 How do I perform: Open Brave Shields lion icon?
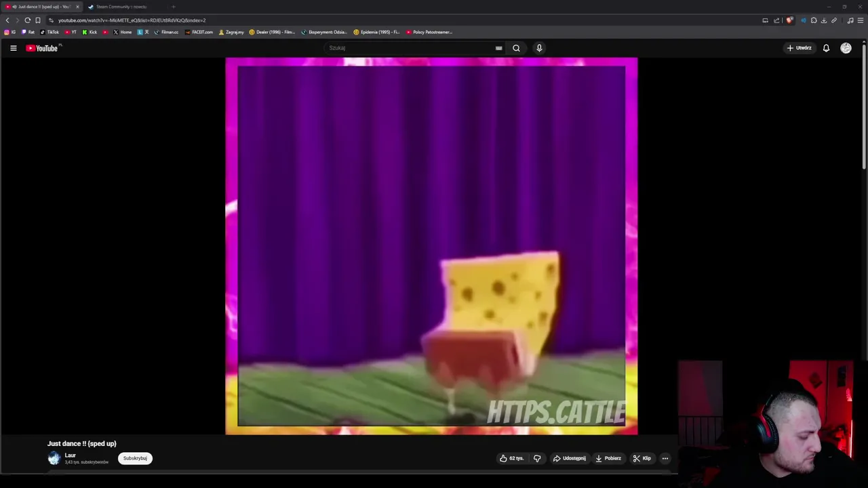(x=789, y=20)
